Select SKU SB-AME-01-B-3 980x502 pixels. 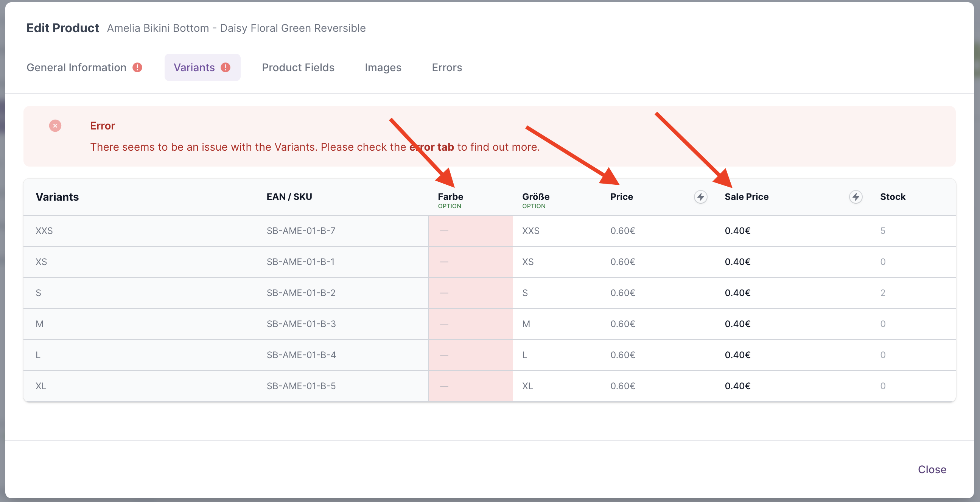click(301, 324)
